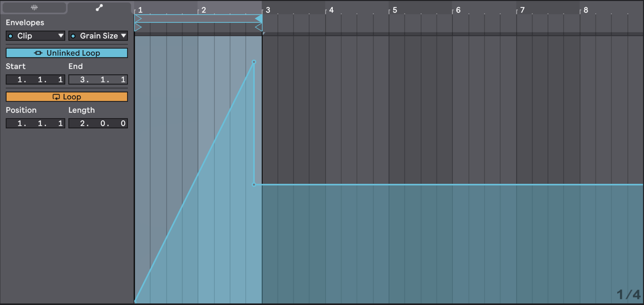Open the Grain Size control chooser dropdown
This screenshot has height=305, width=644.
[98, 36]
